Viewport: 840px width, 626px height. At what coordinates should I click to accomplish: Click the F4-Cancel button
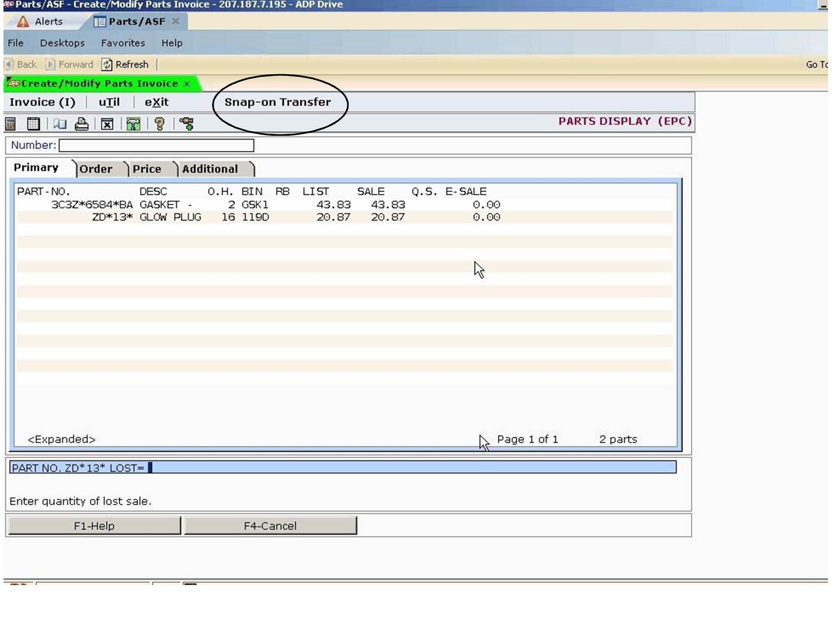(x=270, y=525)
